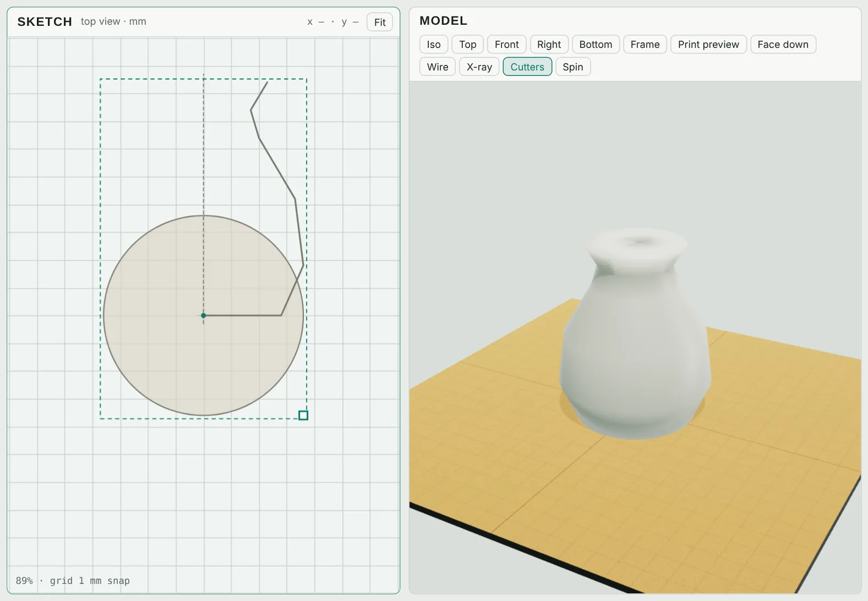Show the Right view of the model
This screenshot has height=601, width=868.
point(549,45)
